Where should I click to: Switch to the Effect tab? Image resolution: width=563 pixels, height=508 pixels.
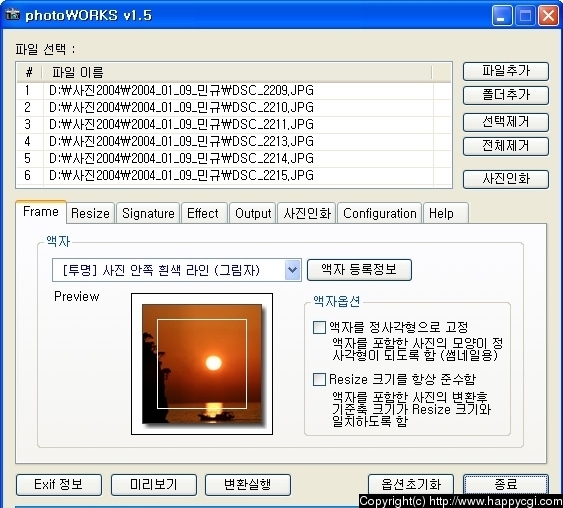(203, 213)
